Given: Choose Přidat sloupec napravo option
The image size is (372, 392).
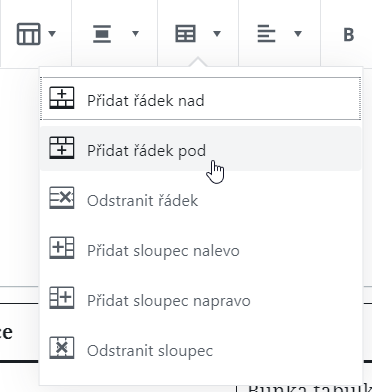Looking at the screenshot, I should click(200, 298).
